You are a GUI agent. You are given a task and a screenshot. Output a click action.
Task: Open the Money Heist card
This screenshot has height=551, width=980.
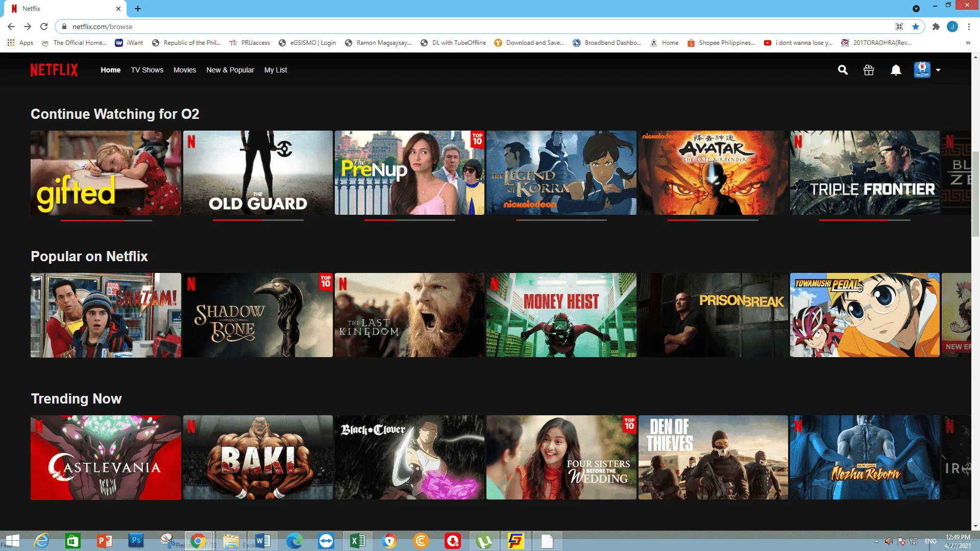click(561, 315)
